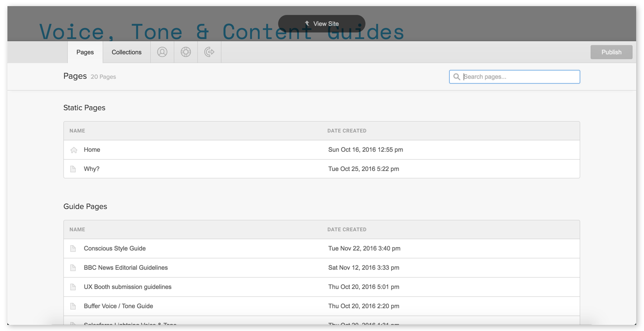The height and width of the screenshot is (331, 644).
Task: Sort by the Date Created column header
Action: 347,130
